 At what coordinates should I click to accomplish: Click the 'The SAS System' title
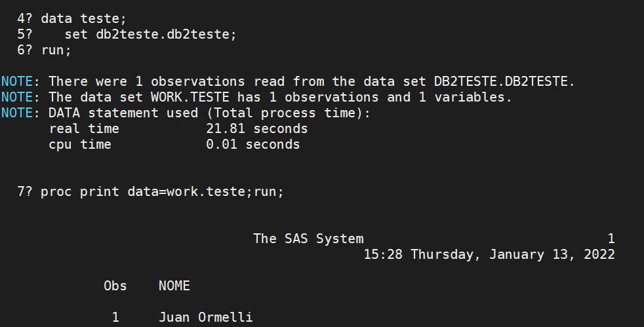point(308,239)
